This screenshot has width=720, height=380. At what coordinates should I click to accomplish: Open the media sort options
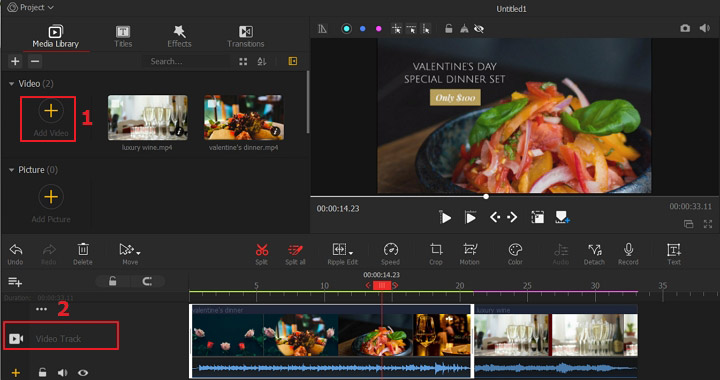click(262, 61)
